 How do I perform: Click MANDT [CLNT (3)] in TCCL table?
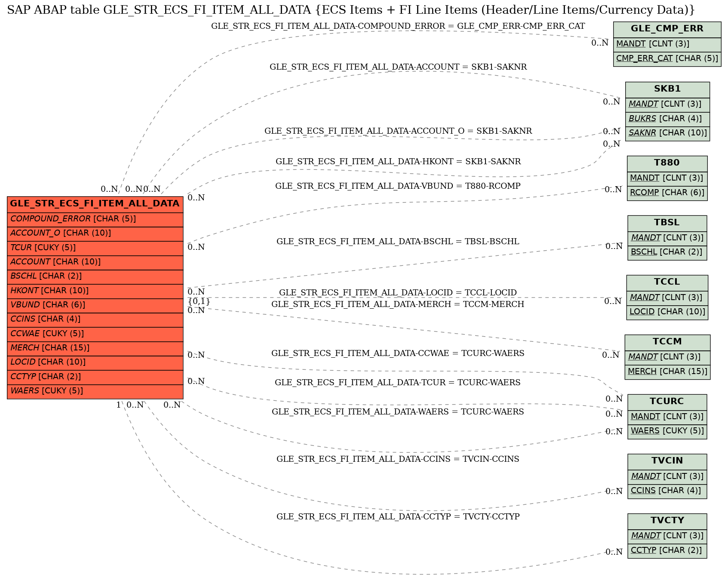(x=667, y=298)
